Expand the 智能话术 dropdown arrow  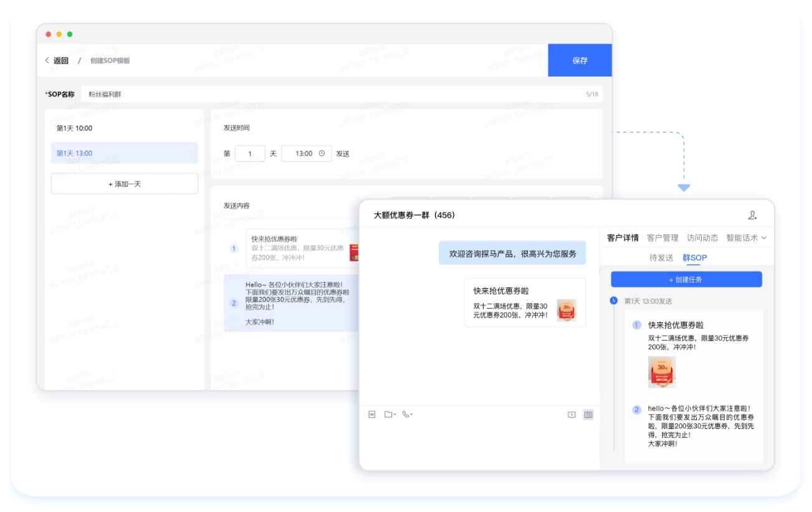click(764, 238)
